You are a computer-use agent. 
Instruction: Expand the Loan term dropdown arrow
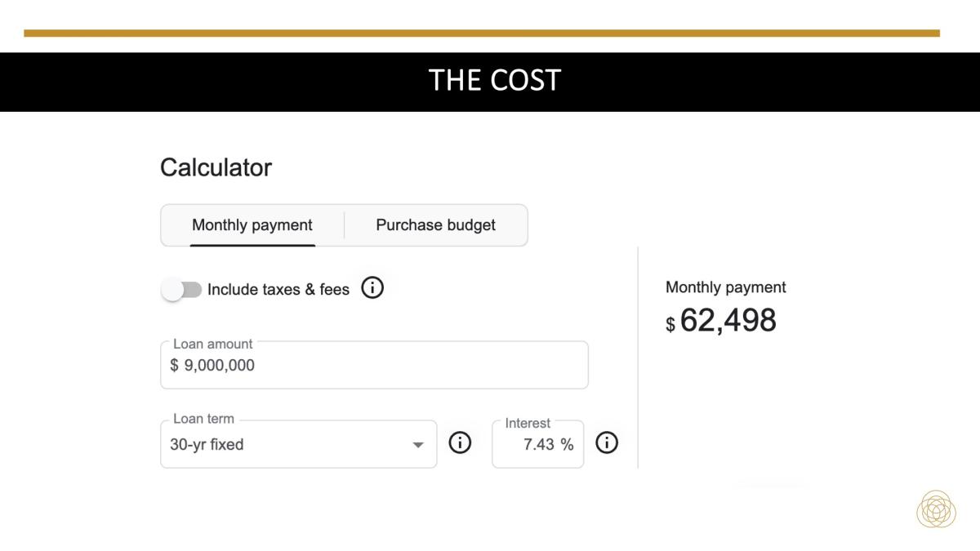click(418, 445)
